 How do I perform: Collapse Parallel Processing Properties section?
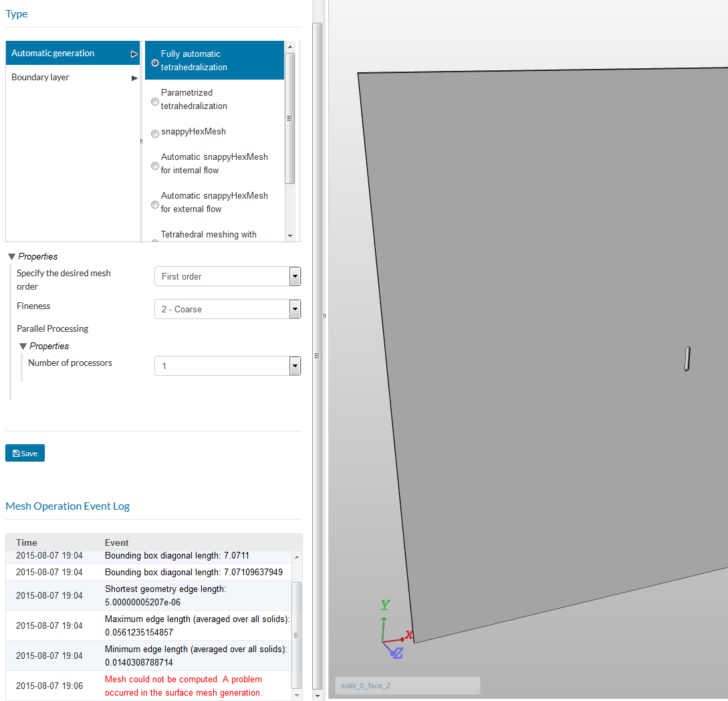click(x=23, y=346)
